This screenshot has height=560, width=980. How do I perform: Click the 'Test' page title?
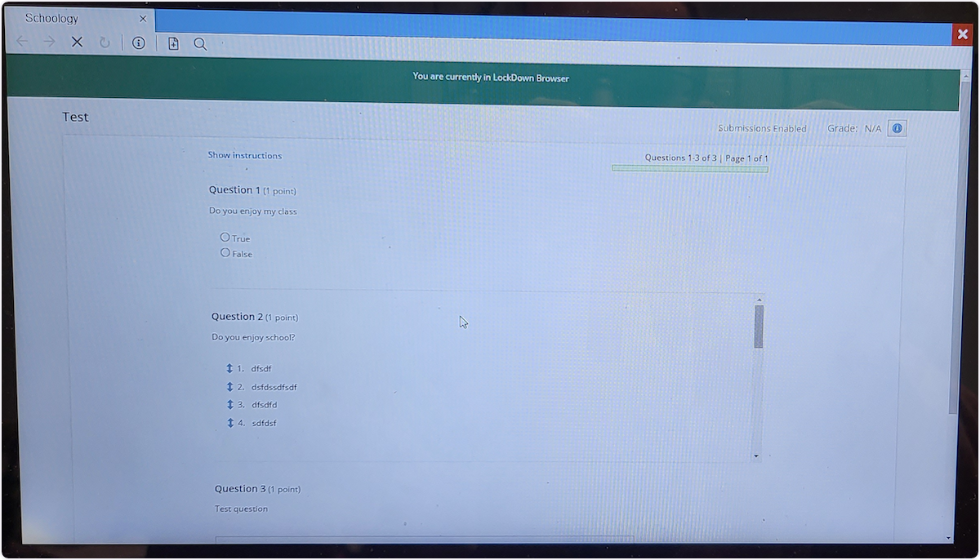[75, 117]
